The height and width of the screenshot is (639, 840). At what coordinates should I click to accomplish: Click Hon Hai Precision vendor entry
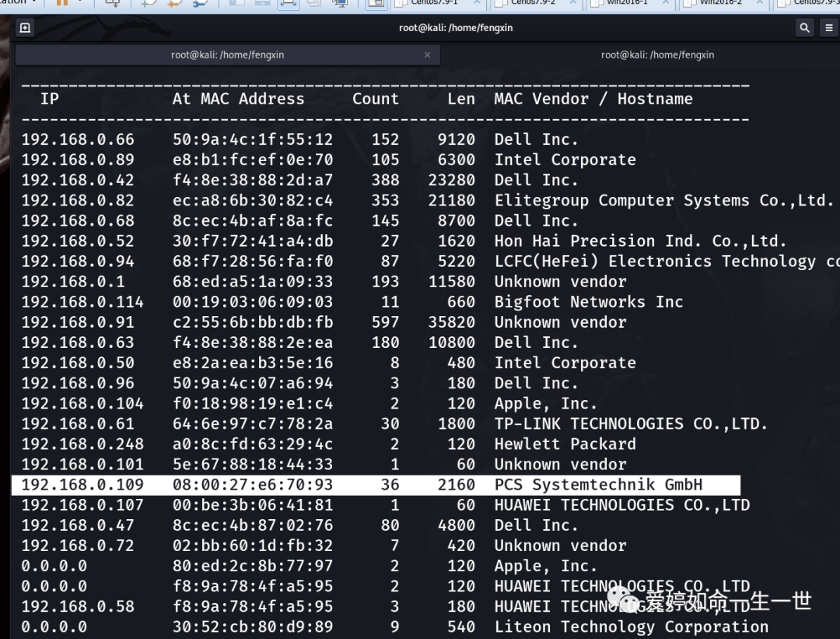pyautogui.click(x=640, y=241)
